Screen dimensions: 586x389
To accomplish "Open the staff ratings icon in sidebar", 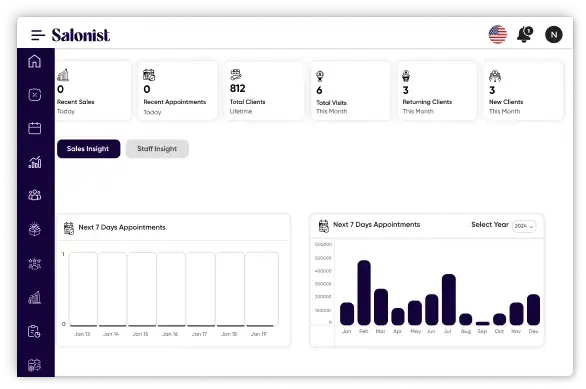I will click(x=35, y=264).
